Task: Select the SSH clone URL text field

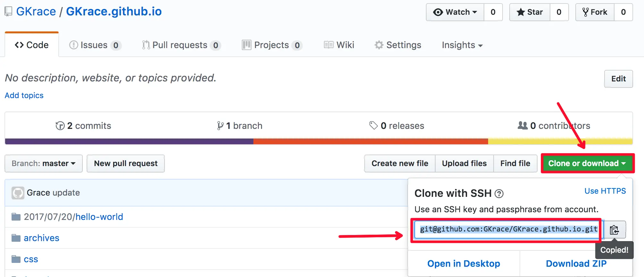Action: (x=508, y=229)
